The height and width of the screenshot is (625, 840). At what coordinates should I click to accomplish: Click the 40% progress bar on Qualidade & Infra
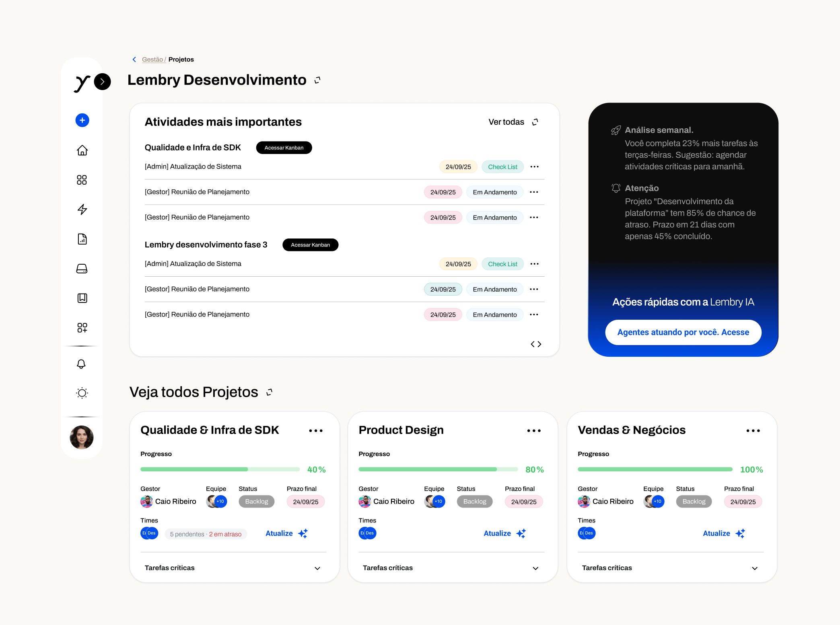click(220, 469)
